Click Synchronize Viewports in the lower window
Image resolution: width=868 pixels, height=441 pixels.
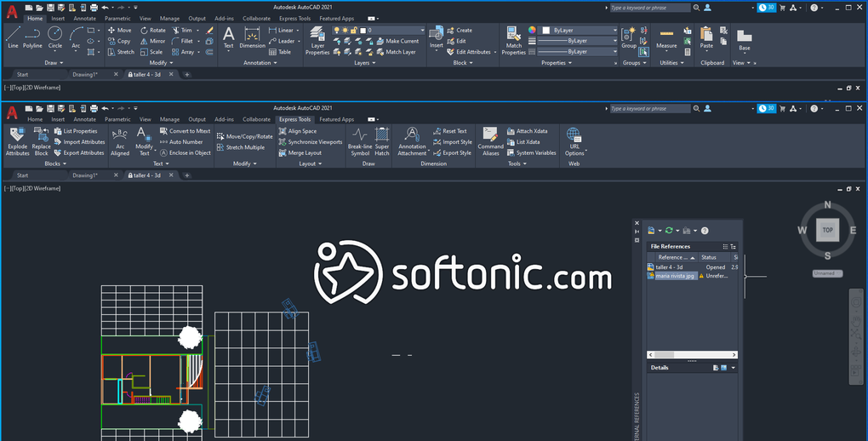tap(311, 142)
